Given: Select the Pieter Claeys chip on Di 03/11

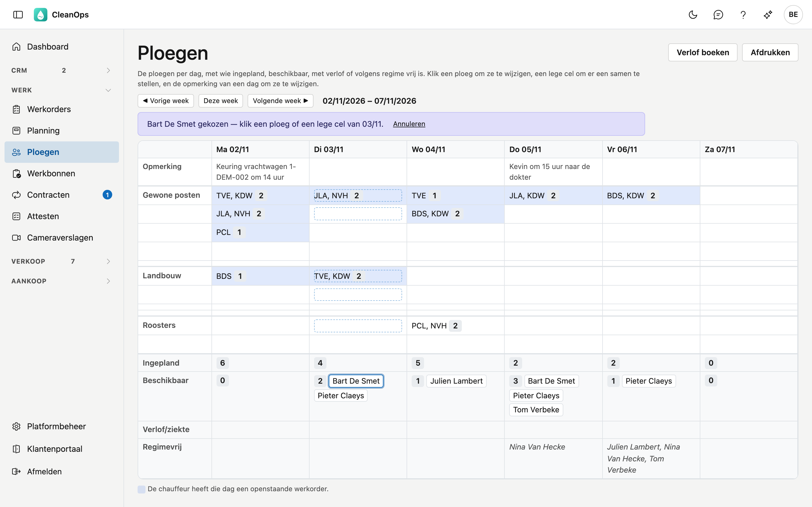Looking at the screenshot, I should [341, 395].
